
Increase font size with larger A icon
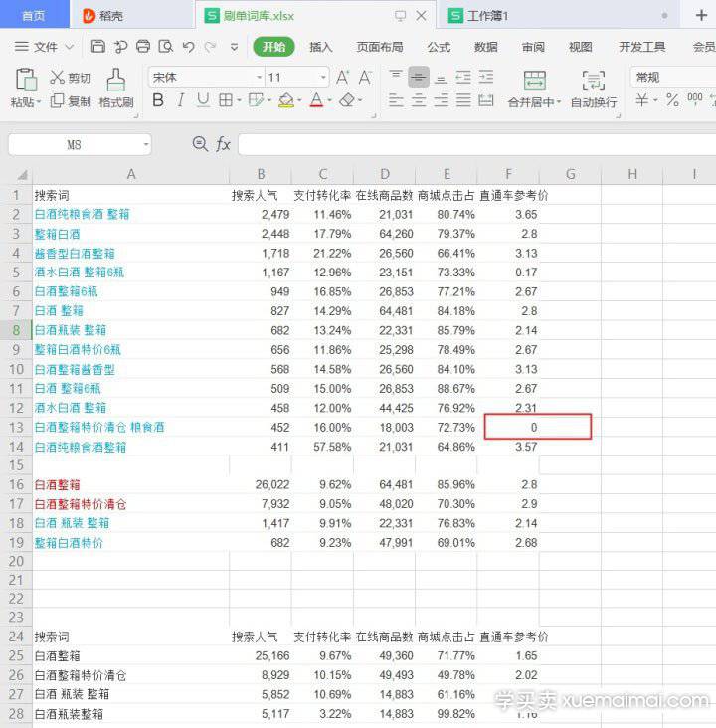click(x=343, y=77)
